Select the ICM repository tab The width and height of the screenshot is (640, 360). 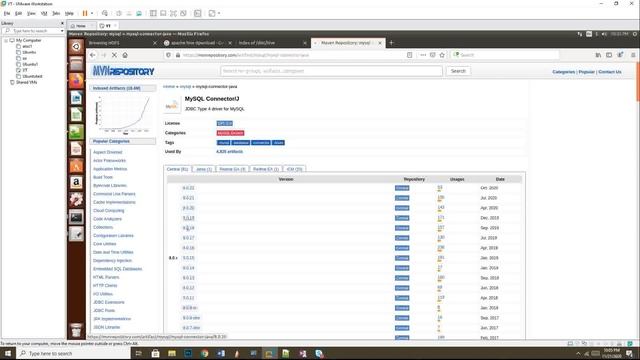(294, 169)
